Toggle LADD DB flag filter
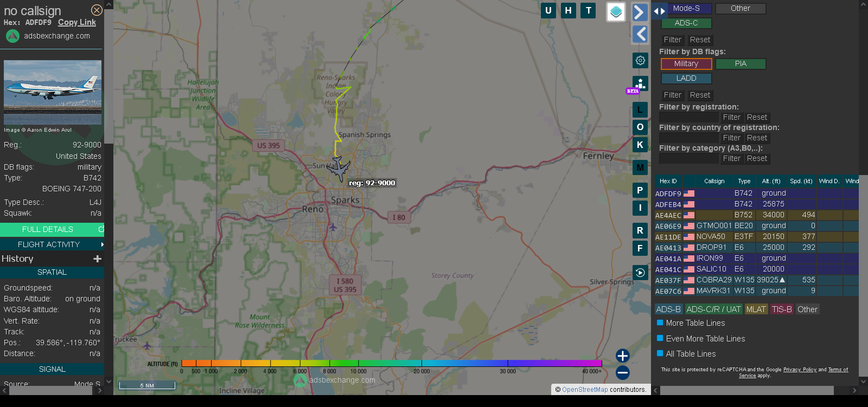The width and height of the screenshot is (868, 407). [x=686, y=79]
